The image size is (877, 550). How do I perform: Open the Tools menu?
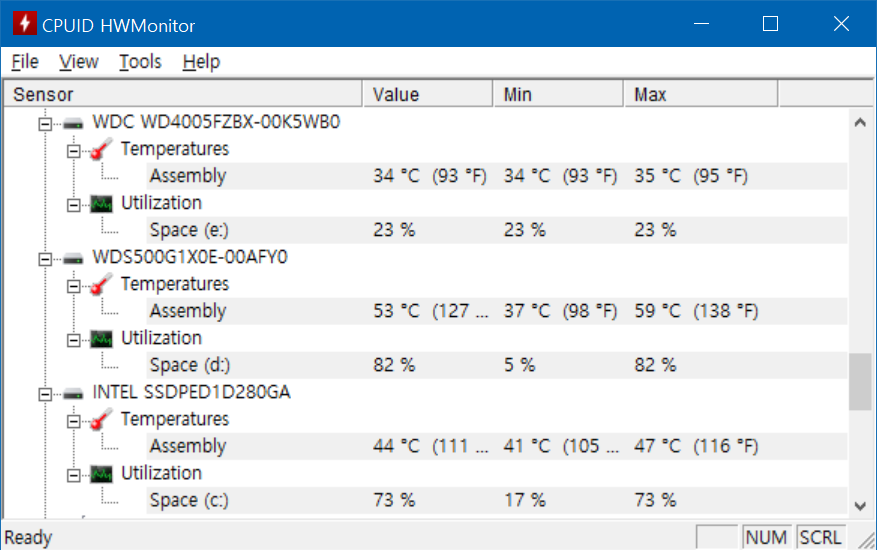[x=140, y=62]
